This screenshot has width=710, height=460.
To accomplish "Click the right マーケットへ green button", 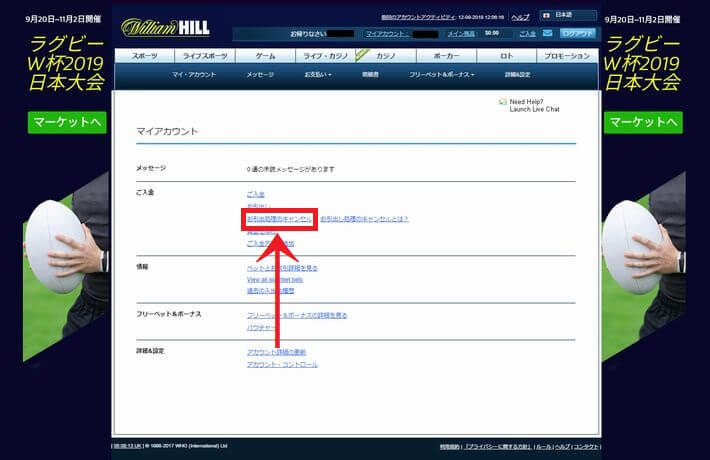I will coord(643,122).
